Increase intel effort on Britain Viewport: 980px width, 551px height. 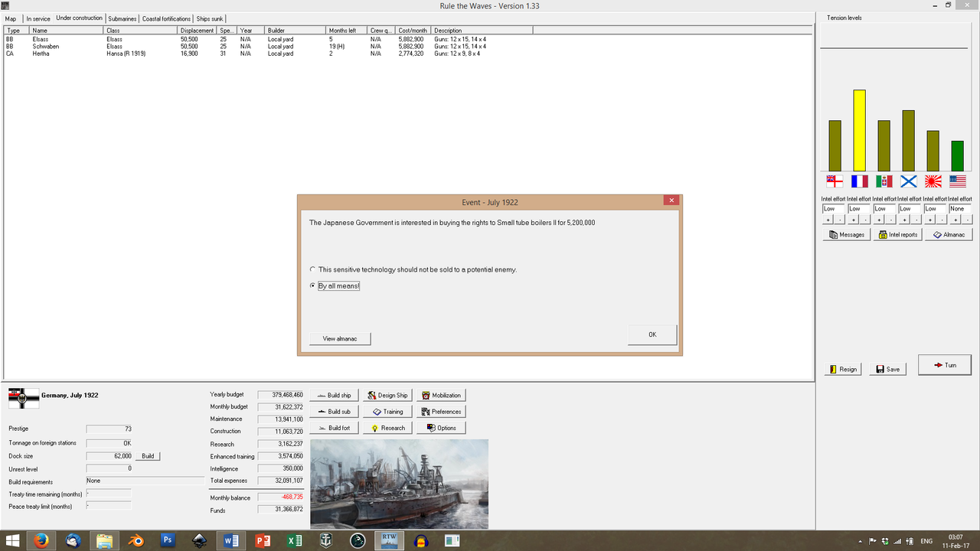pyautogui.click(x=828, y=220)
